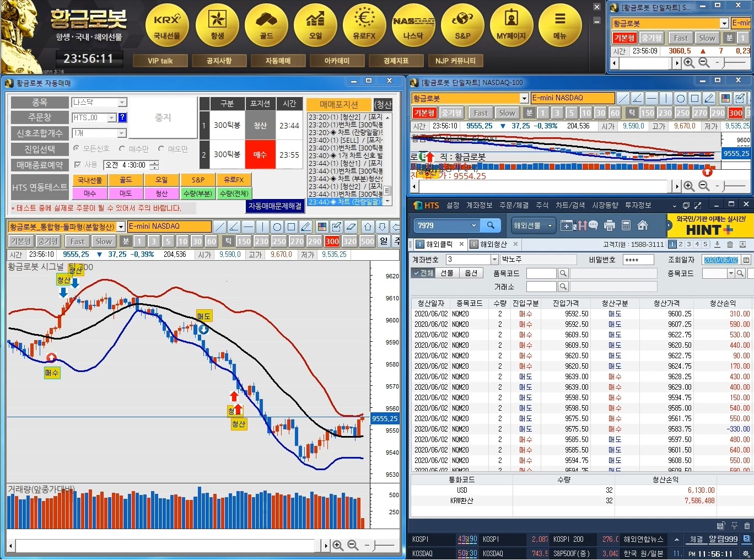
Task: Select the diagonal line drawing tool in 돌파형 chart
Action: point(219,227)
